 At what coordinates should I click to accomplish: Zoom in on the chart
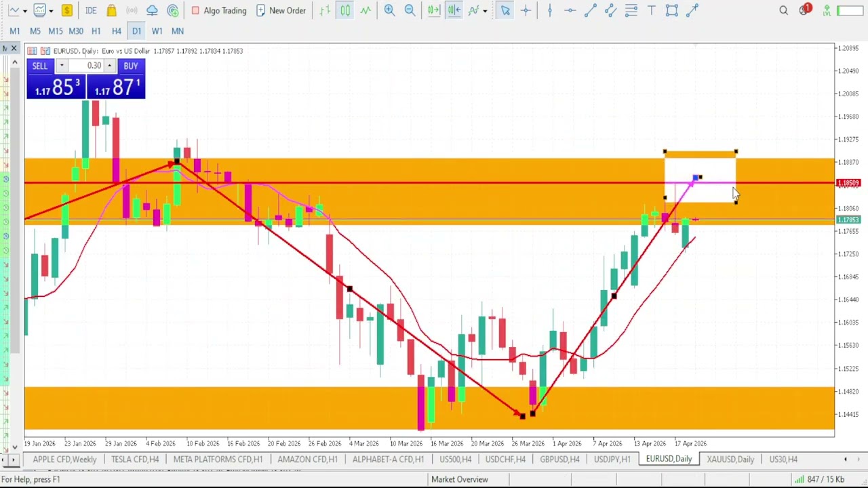389,10
